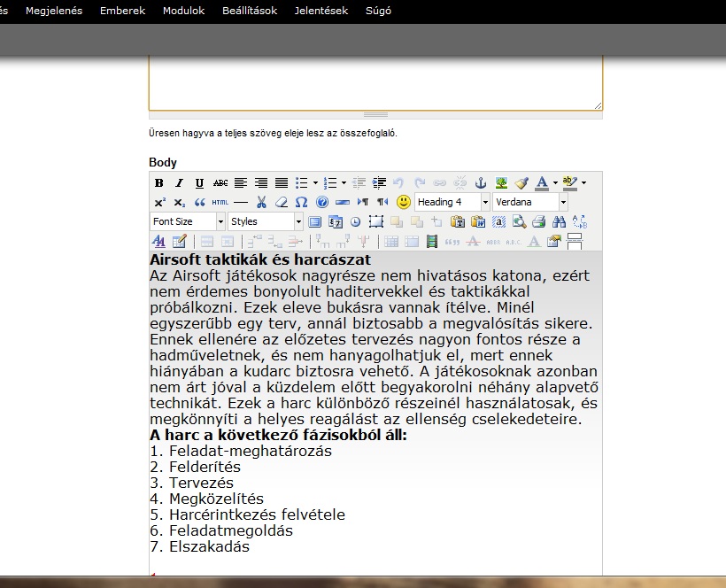Open the Modulok menu
726x588 pixels.
pos(184,11)
